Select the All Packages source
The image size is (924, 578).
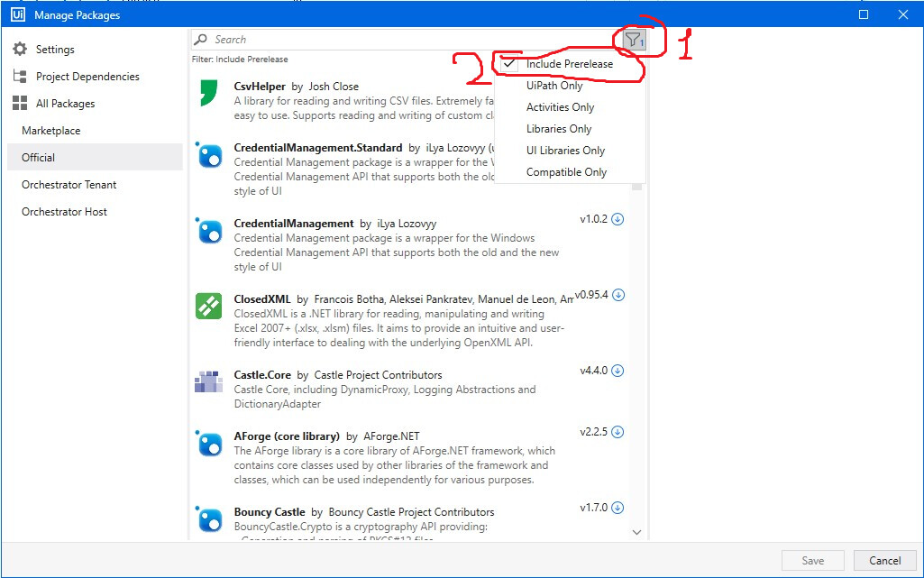pos(65,104)
